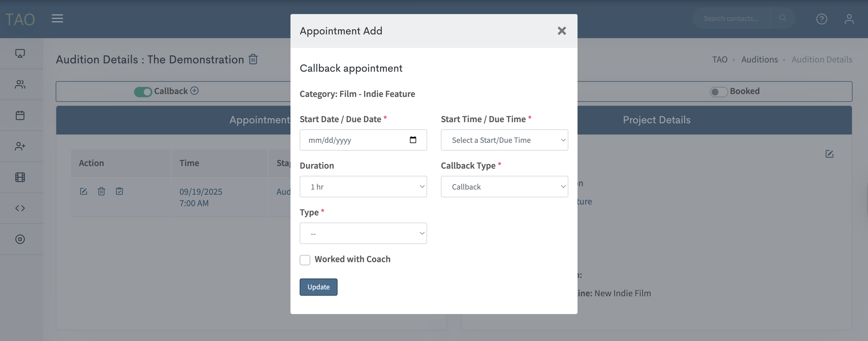Click the code brackets sidebar icon

point(20,209)
